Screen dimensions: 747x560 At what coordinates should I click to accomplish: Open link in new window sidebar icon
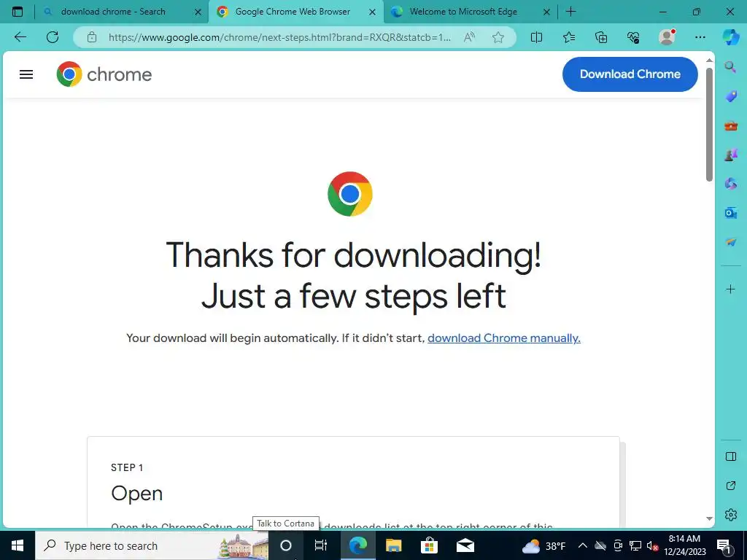coord(731,486)
